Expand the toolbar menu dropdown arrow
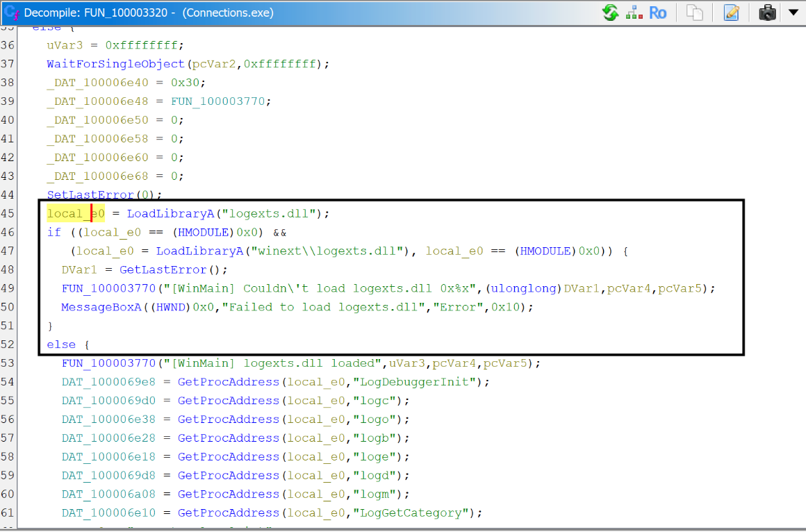This screenshot has width=806, height=532. pos(793,12)
